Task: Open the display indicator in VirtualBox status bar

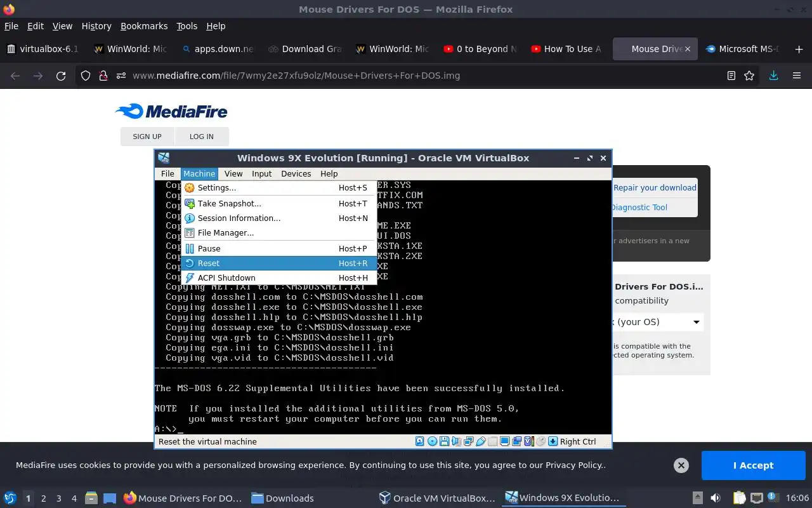Action: tap(504, 441)
